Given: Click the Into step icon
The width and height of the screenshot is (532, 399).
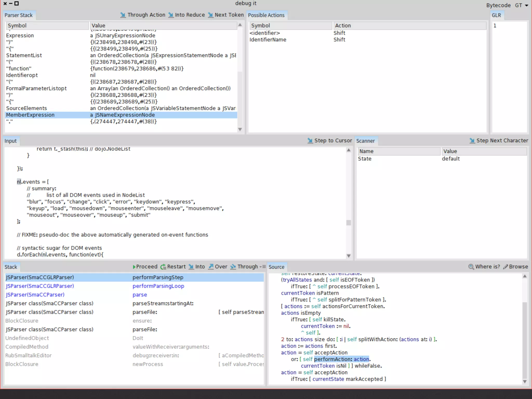Looking at the screenshot, I should point(191,267).
